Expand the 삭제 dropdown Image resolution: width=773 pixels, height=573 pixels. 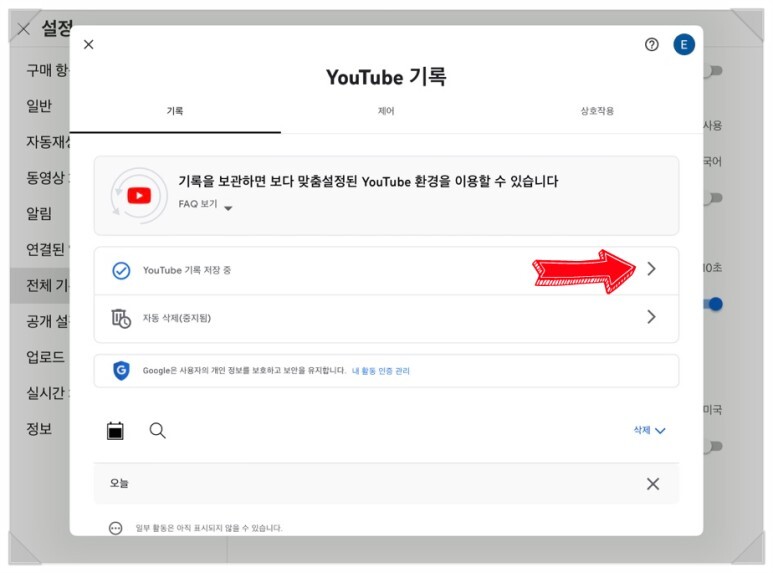649,430
